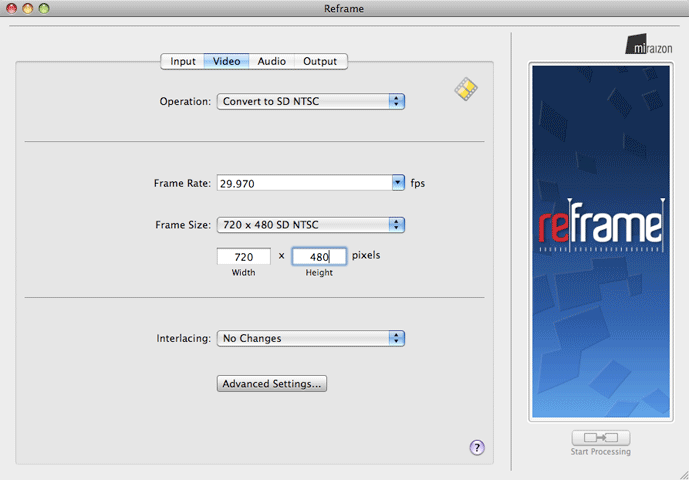Select the Video tab
The height and width of the screenshot is (480, 689).
(226, 61)
